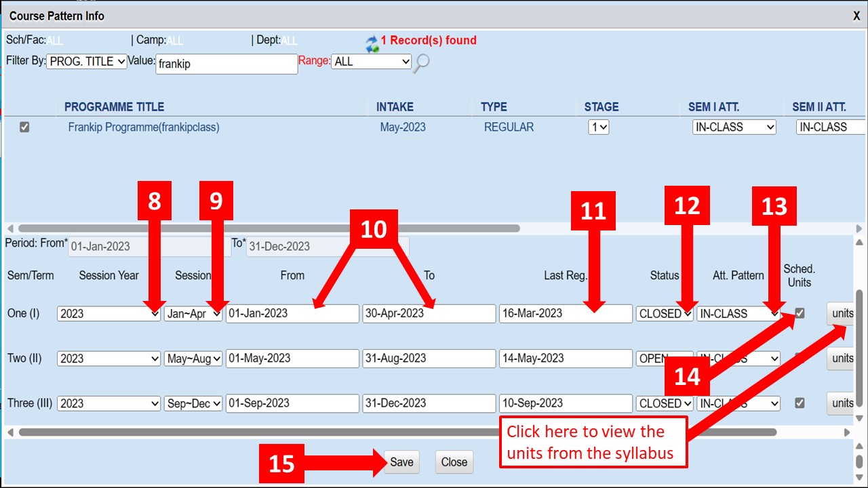The height and width of the screenshot is (488, 868).
Task: Open the Frankip Programme(frankipclass) link
Action: point(144,127)
